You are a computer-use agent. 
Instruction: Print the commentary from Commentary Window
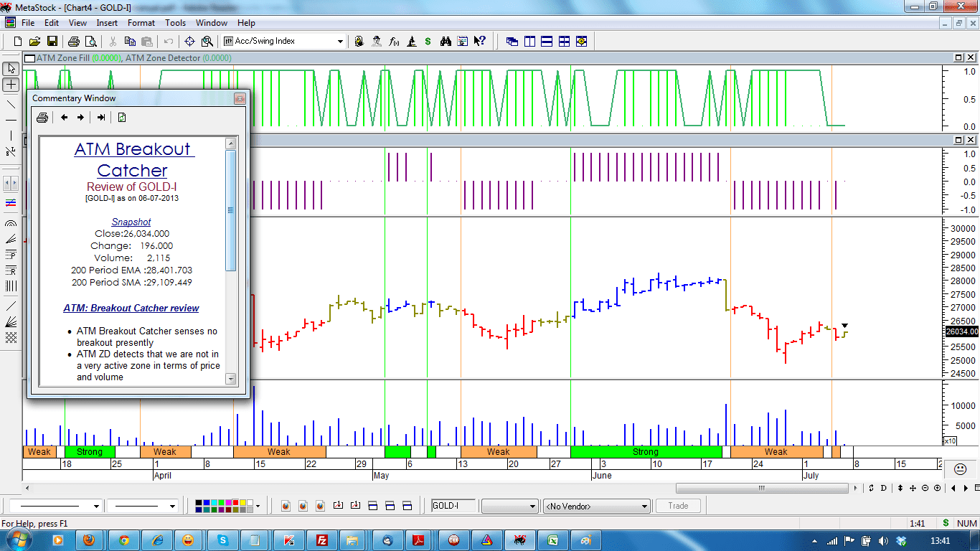click(x=42, y=118)
